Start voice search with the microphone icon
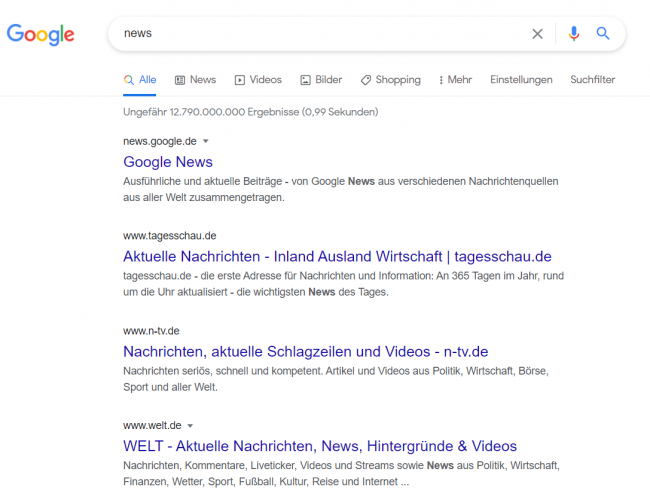 coord(574,34)
